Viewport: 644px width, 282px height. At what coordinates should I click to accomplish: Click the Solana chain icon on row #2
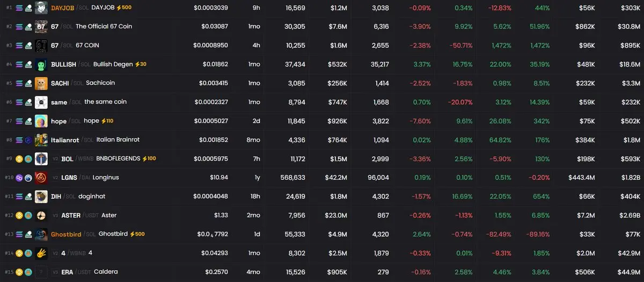19,26
